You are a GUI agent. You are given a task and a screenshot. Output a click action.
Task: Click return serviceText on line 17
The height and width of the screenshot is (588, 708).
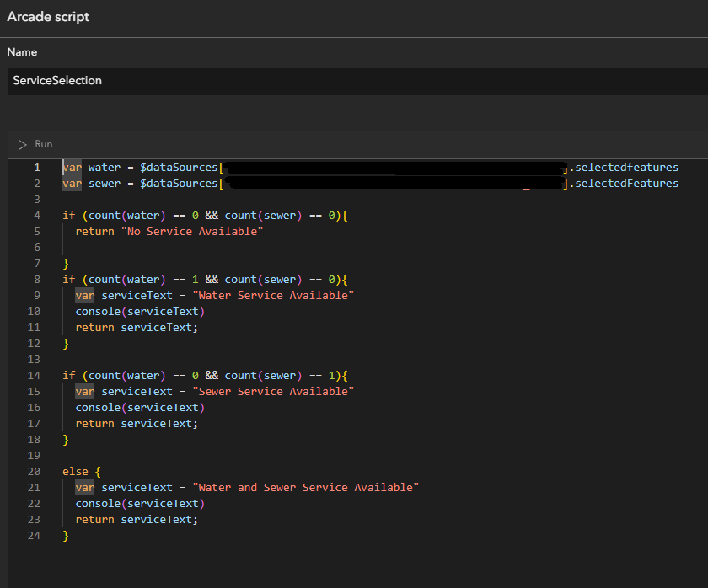point(137,424)
